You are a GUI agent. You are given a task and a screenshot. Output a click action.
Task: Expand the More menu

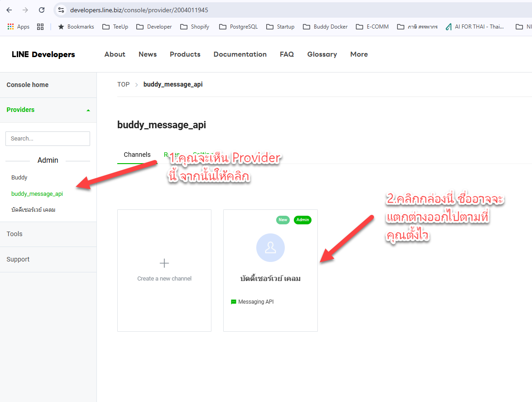click(x=359, y=54)
